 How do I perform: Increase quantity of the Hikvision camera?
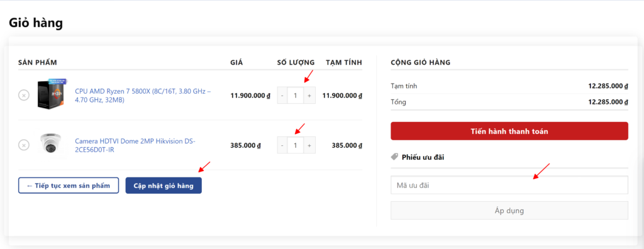309,145
